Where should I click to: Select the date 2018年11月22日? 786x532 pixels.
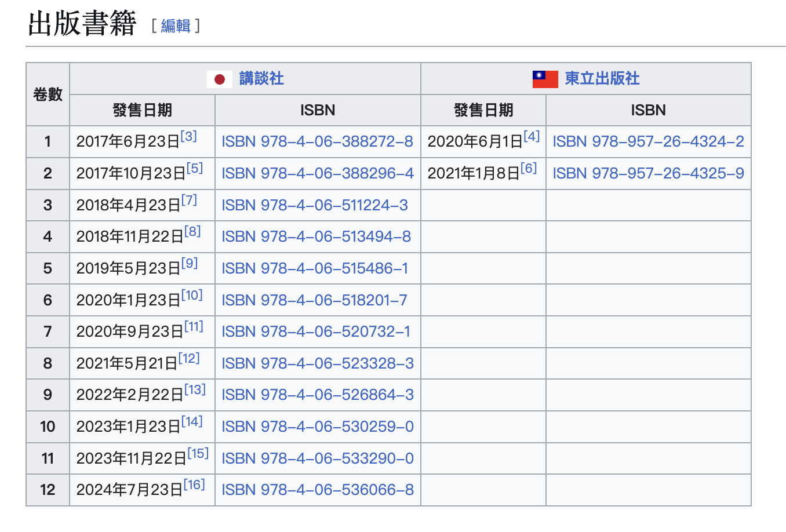[130, 237]
